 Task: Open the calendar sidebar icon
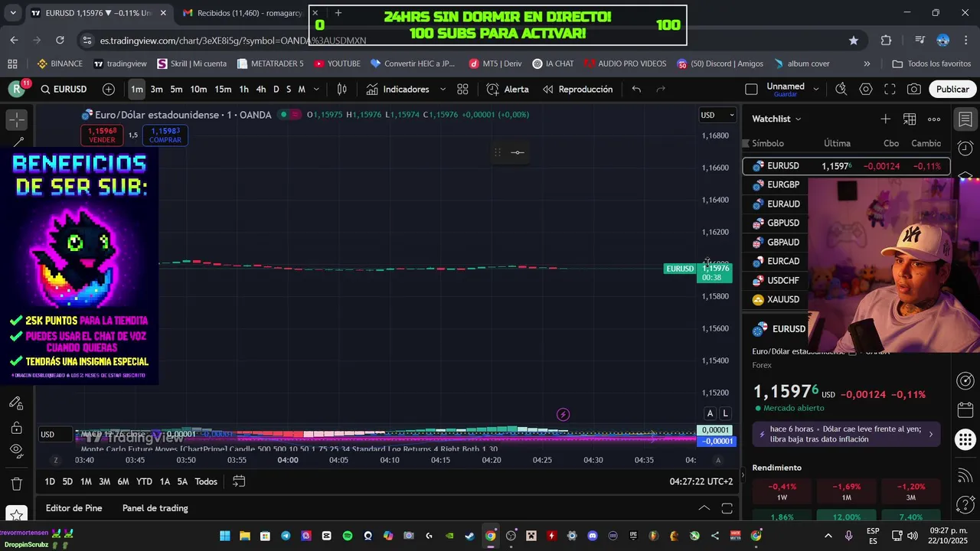coord(965,409)
